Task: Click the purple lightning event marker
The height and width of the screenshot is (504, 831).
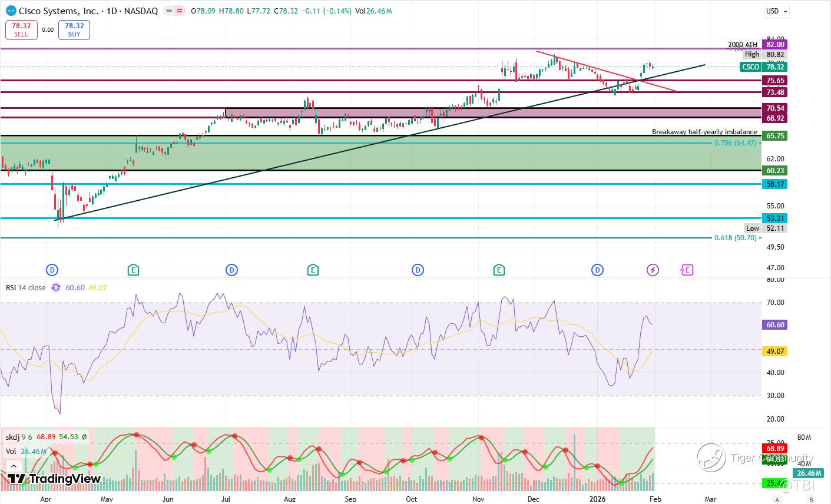Action: (653, 270)
